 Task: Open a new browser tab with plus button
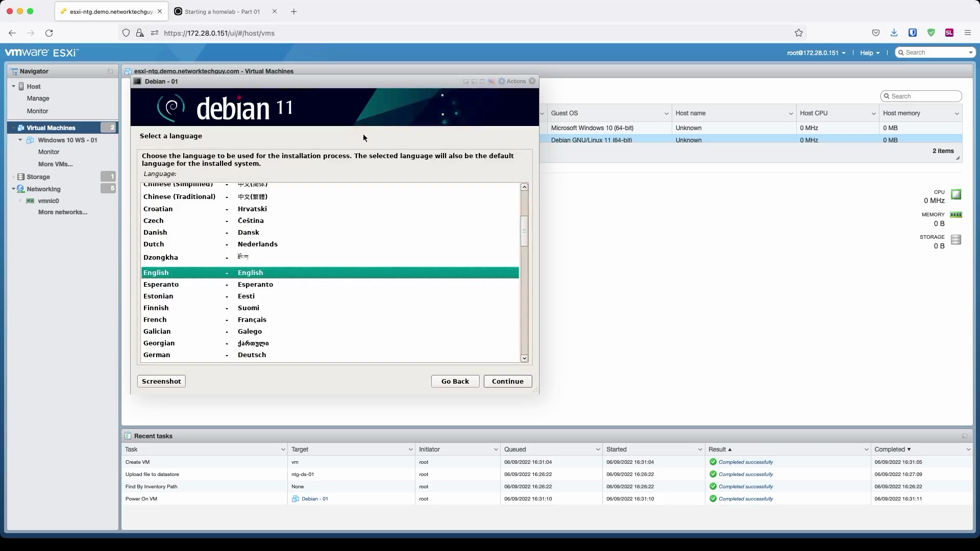(x=293, y=11)
